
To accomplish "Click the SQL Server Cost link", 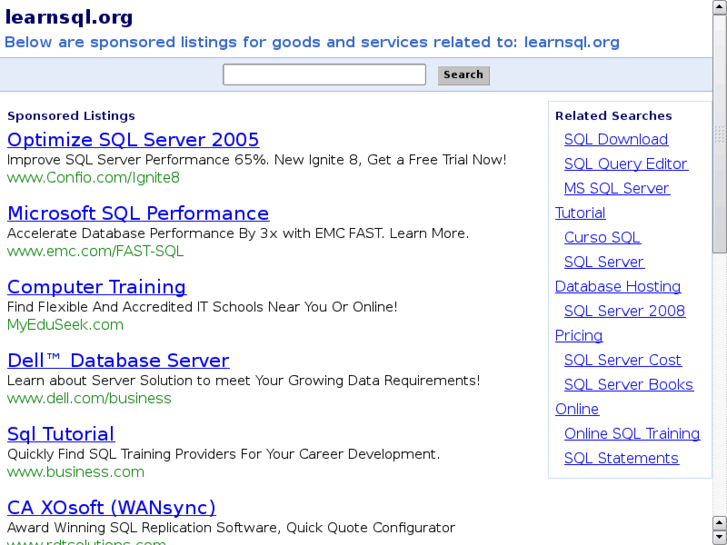I will (x=623, y=360).
